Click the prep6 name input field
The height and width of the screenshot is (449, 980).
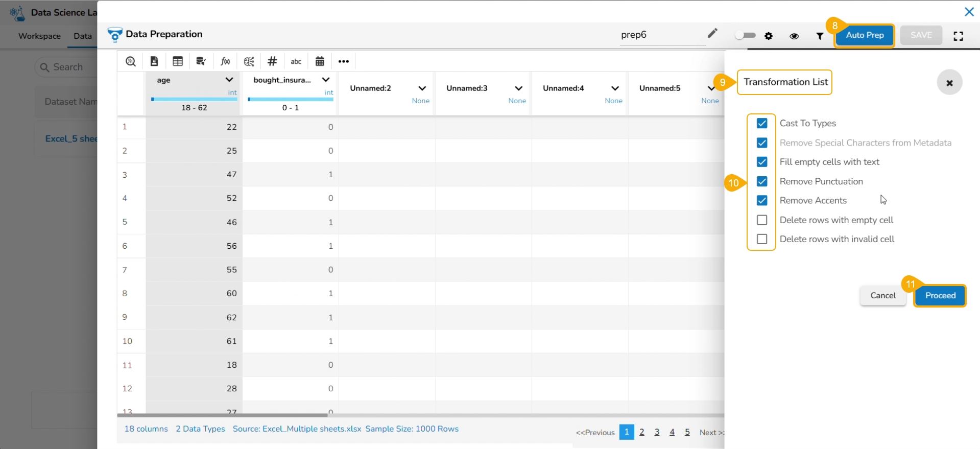[x=661, y=35]
